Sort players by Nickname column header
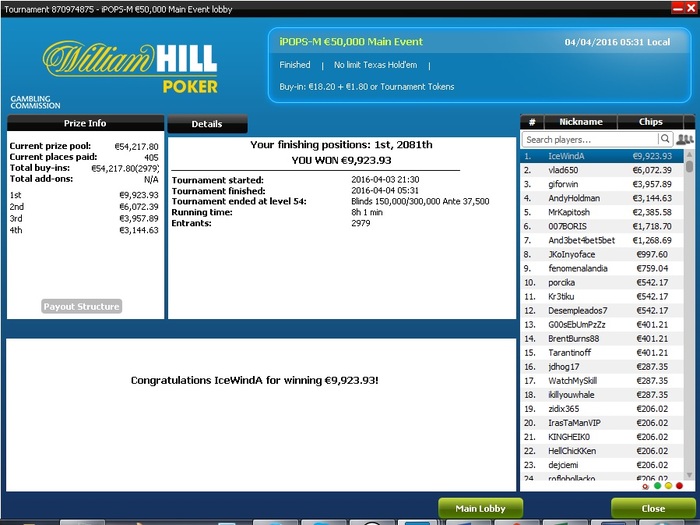The image size is (700, 525). point(581,122)
